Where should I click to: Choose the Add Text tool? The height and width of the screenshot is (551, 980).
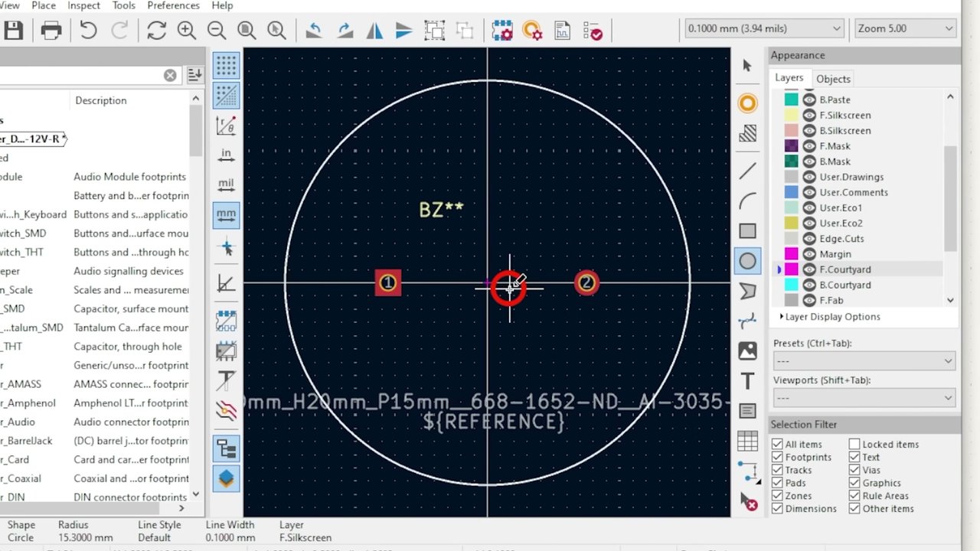tap(747, 381)
